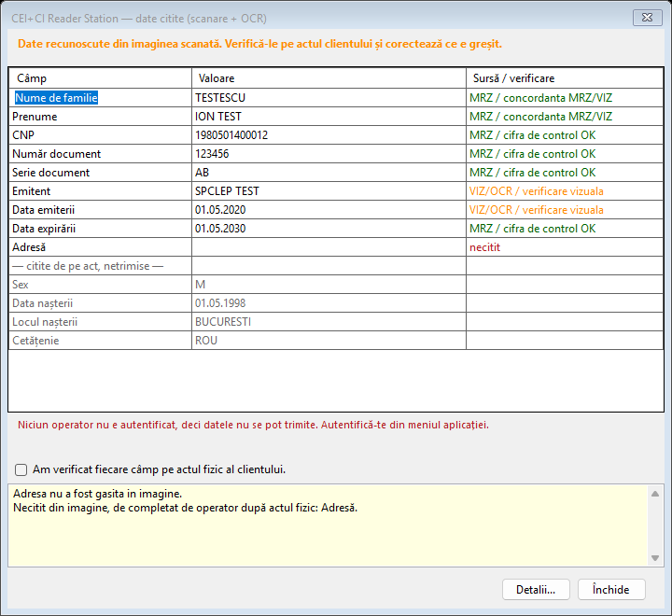Image resolution: width=672 pixels, height=616 pixels.
Task: Tick the 'Am verificat fiecare câmp' checkbox
Action: tap(21, 469)
